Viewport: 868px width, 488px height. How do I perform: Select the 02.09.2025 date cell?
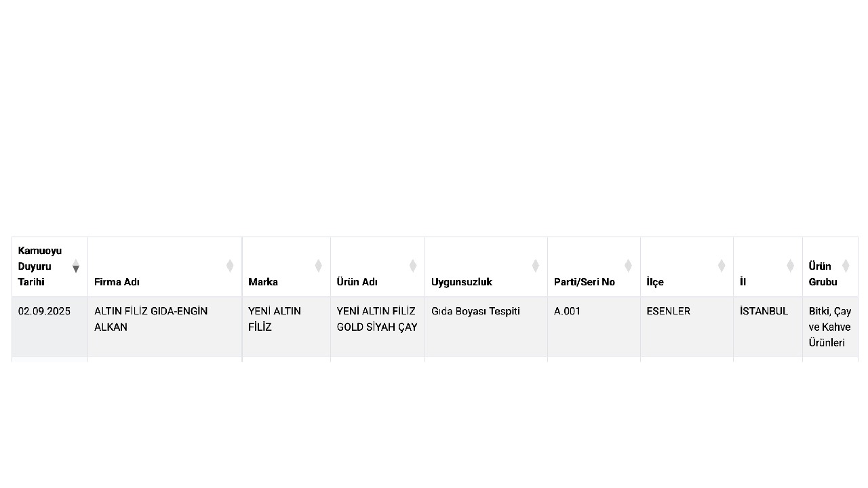44,311
